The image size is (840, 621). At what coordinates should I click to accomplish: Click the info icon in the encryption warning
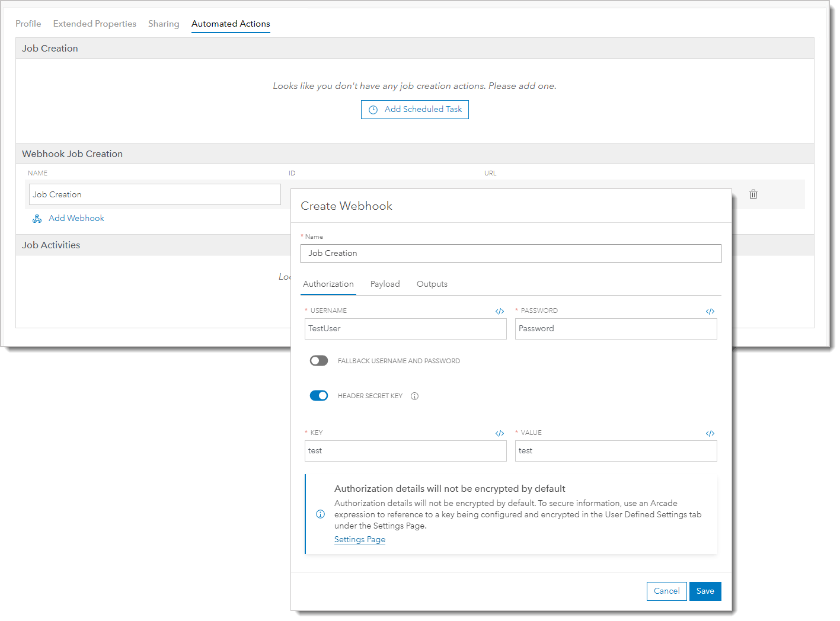320,514
